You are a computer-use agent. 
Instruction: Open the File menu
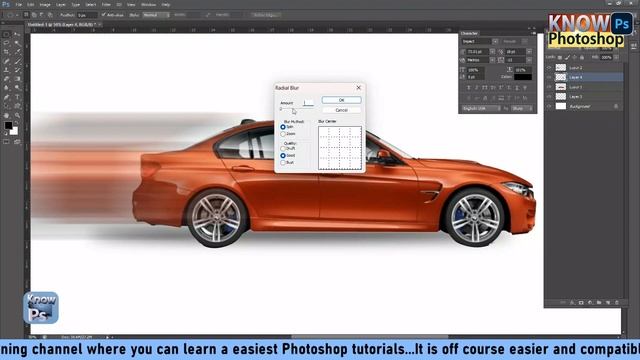point(19,4)
